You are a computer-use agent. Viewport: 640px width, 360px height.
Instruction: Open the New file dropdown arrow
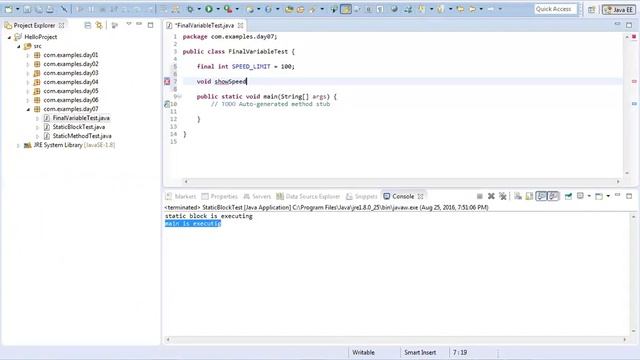coord(18,9)
